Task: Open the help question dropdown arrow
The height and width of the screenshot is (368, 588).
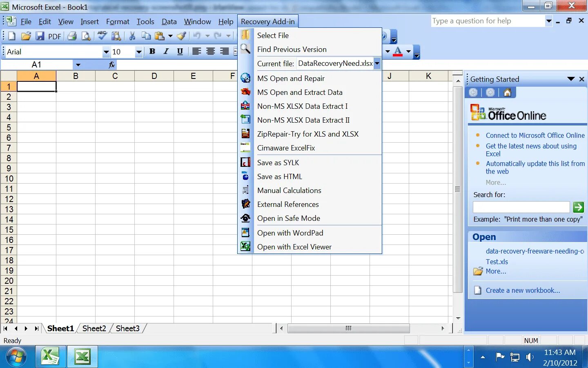Action: (549, 21)
